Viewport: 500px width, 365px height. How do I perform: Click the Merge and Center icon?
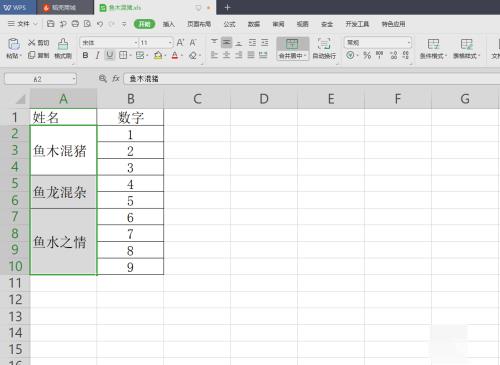292,44
